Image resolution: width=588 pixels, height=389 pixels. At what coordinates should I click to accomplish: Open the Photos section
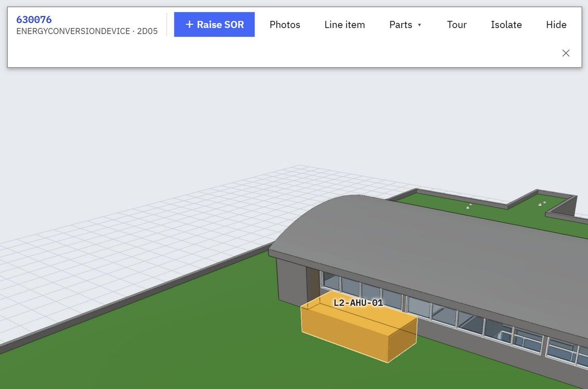coord(285,25)
